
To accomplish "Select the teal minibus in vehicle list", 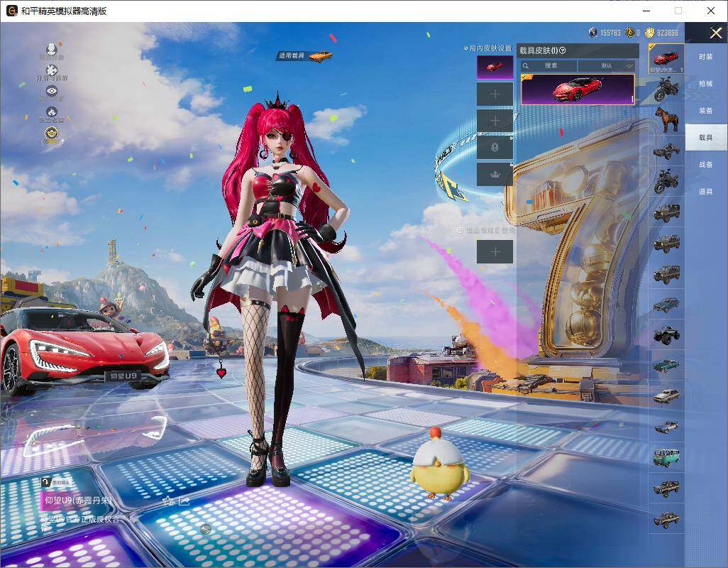I will tap(667, 457).
